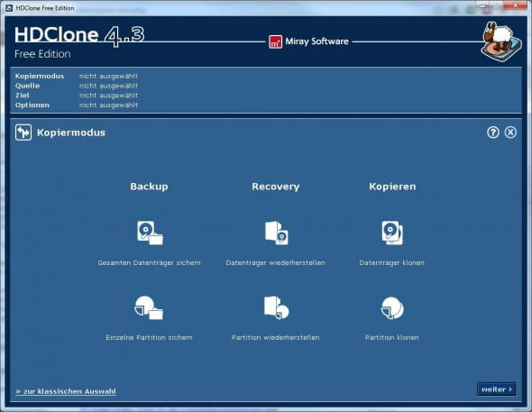Click the Kopieren column heading
The height and width of the screenshot is (412, 532).
[x=392, y=187]
